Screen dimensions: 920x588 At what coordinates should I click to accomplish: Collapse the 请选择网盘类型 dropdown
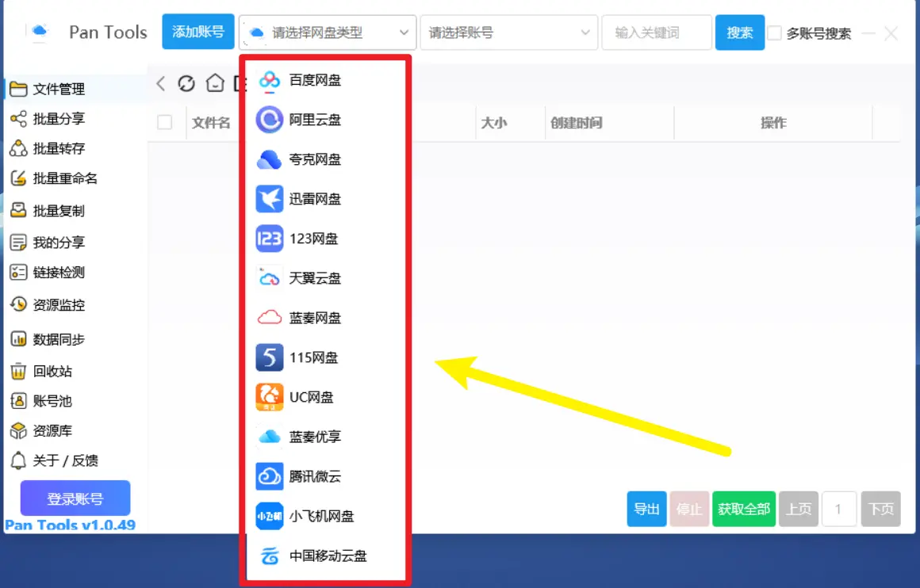point(327,32)
